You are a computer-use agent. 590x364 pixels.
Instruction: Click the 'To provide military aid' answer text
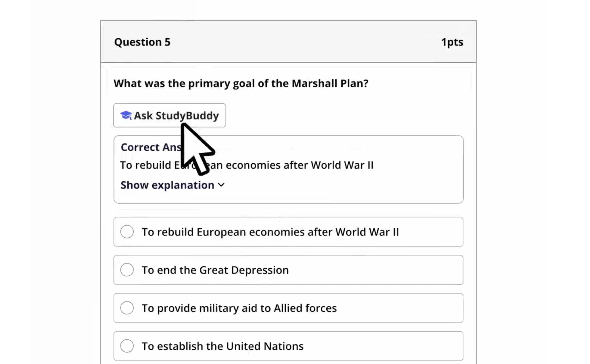(239, 308)
